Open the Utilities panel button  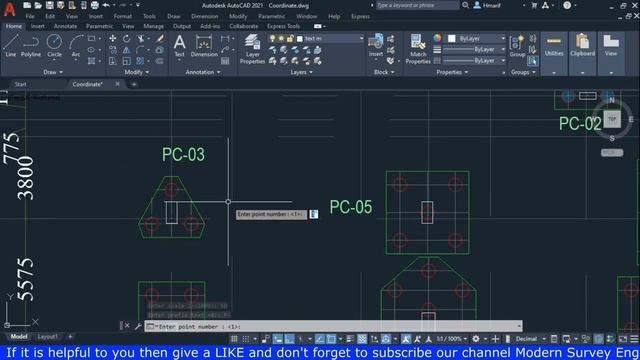[554, 53]
